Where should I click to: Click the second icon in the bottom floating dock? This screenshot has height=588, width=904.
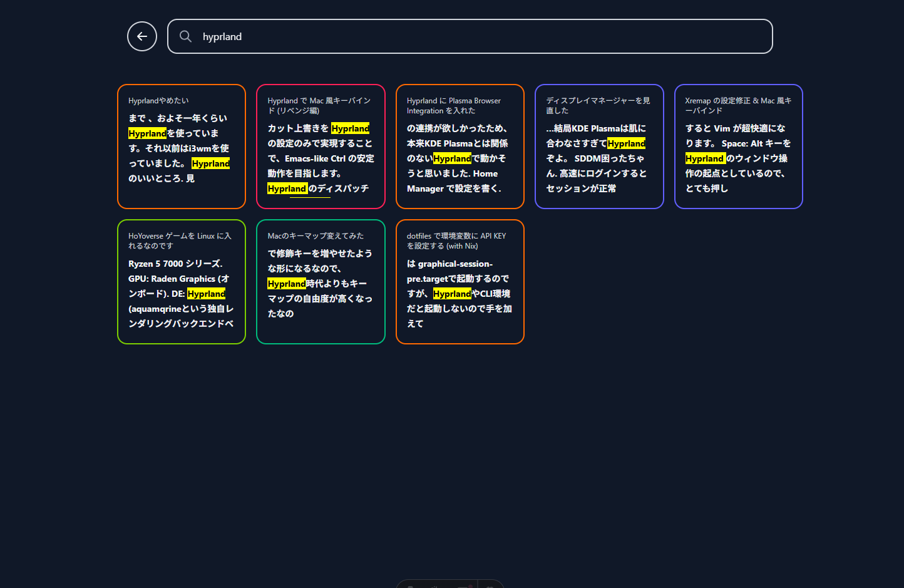pyautogui.click(x=434, y=586)
